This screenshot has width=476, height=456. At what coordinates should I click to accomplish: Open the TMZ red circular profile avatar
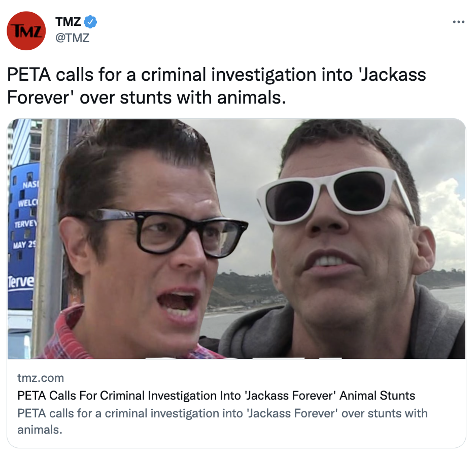tap(26, 30)
